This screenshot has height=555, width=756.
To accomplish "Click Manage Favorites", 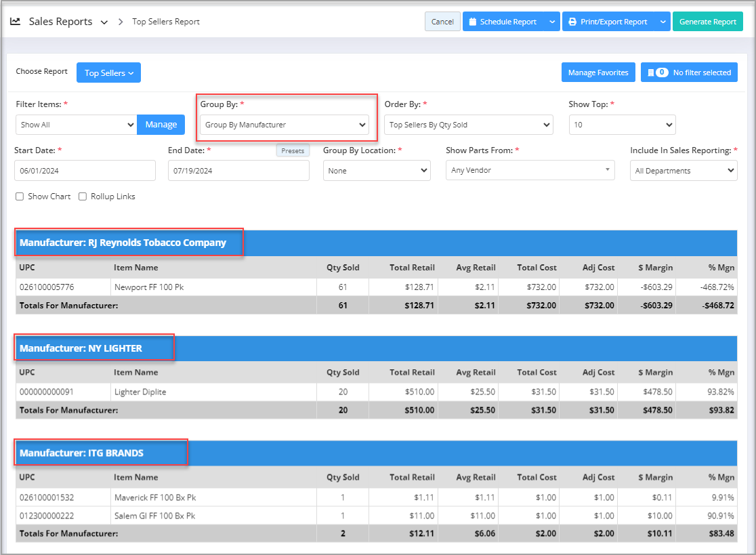I will click(x=598, y=73).
